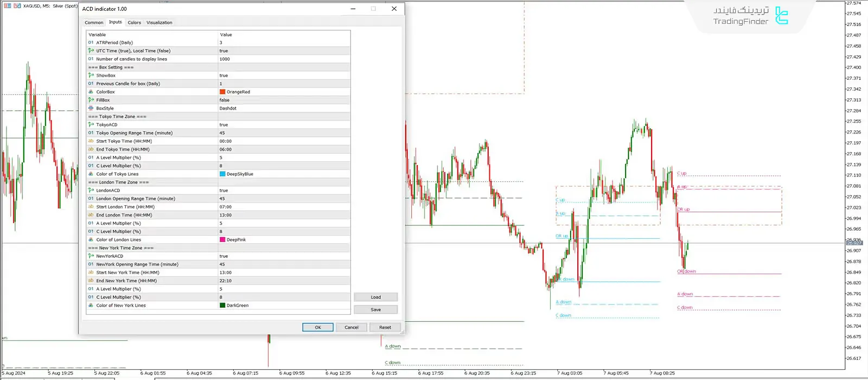Click the boolean icon beside LondonACD
The width and height of the screenshot is (868, 380).
91,191
